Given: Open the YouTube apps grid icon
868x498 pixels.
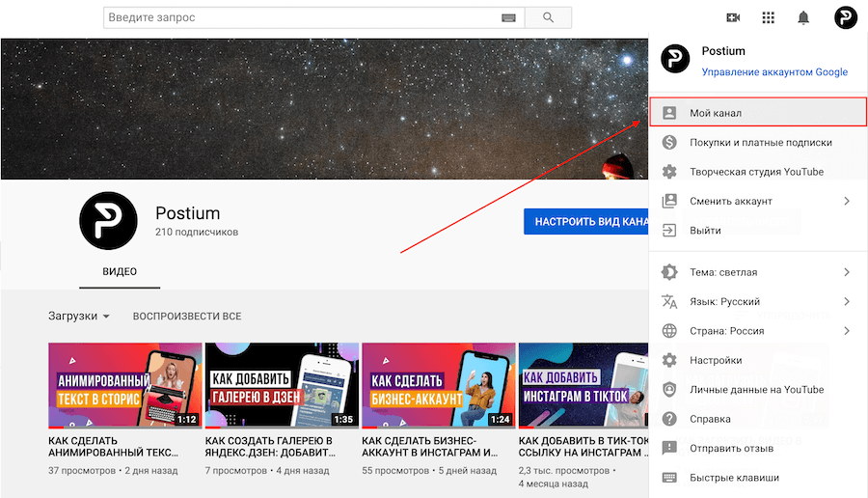Looking at the screenshot, I should (768, 17).
